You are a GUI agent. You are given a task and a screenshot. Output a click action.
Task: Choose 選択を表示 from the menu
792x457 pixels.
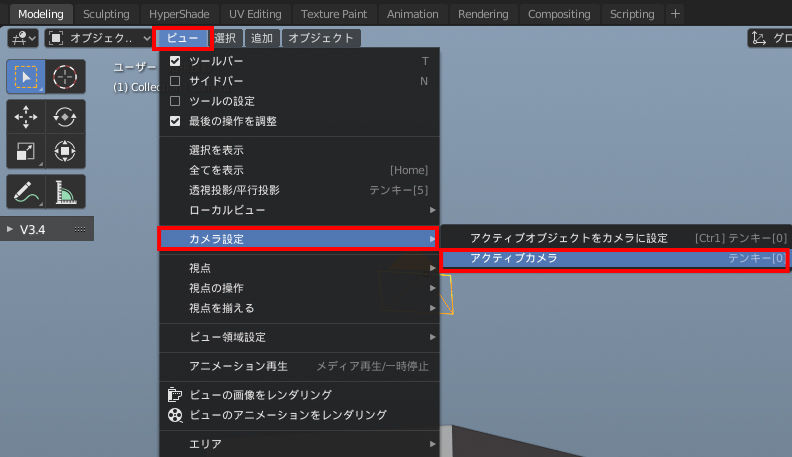tap(299, 150)
